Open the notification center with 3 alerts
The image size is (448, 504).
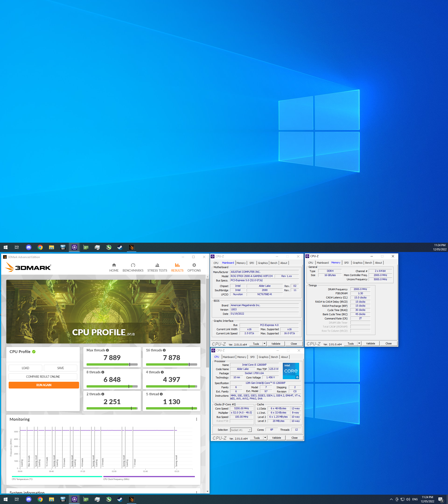(441, 500)
